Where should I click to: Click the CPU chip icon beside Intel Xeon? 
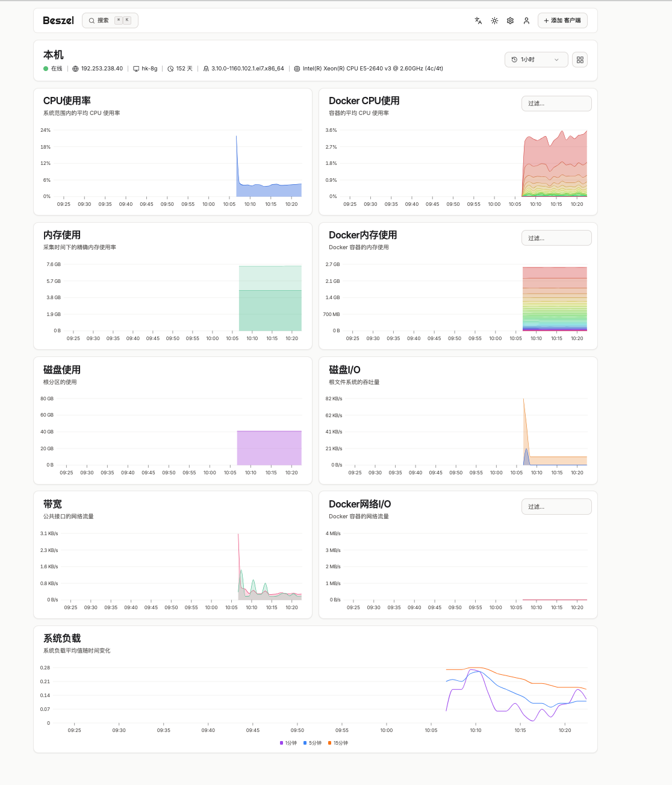pyautogui.click(x=297, y=69)
